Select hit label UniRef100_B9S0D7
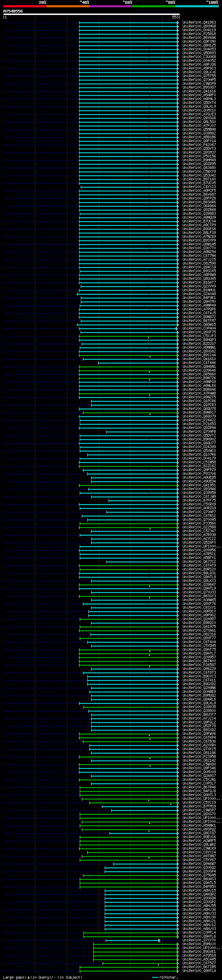 point(199,88)
